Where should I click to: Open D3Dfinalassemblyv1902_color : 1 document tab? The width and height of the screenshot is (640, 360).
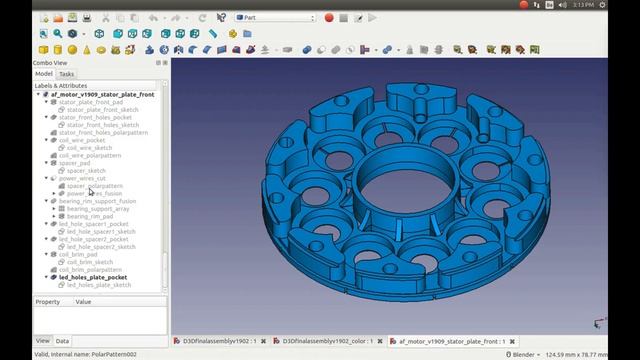coord(328,341)
